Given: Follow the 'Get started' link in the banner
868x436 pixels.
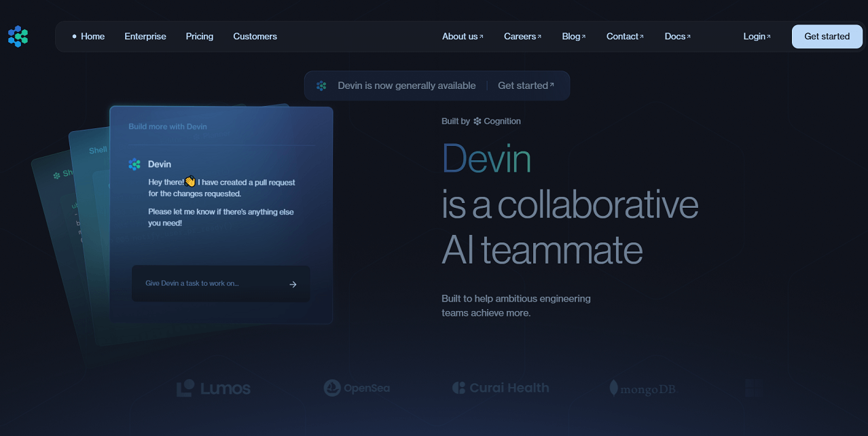Looking at the screenshot, I should pyautogui.click(x=523, y=86).
